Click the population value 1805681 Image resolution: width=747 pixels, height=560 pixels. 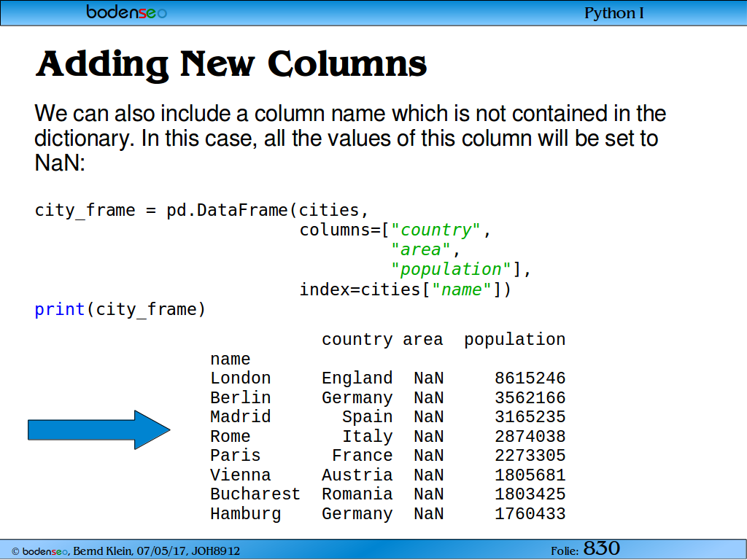tap(530, 475)
